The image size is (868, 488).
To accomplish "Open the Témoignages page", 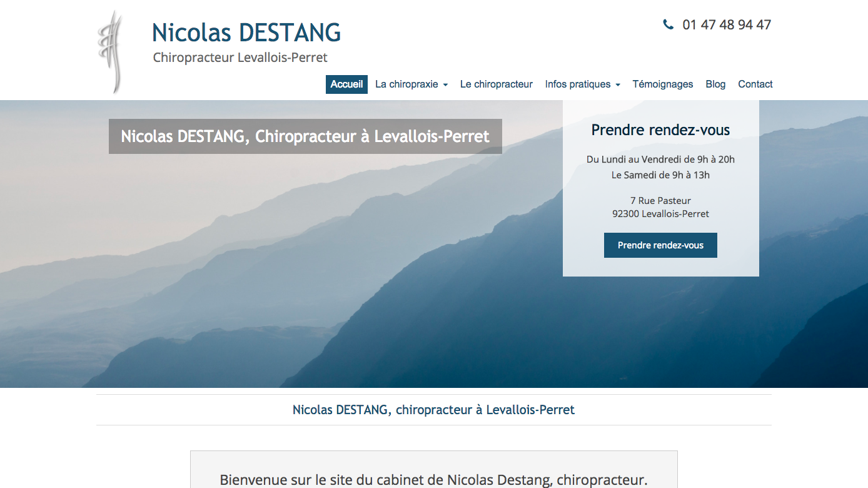I will [x=662, y=84].
